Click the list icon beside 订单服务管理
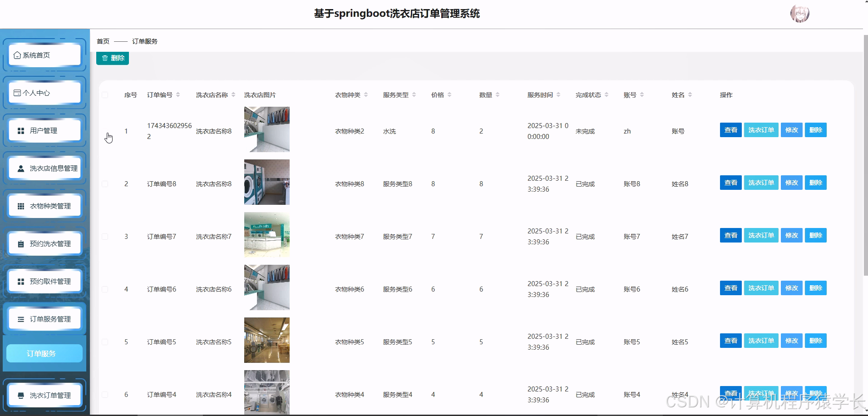Image resolution: width=868 pixels, height=416 pixels. (20, 319)
